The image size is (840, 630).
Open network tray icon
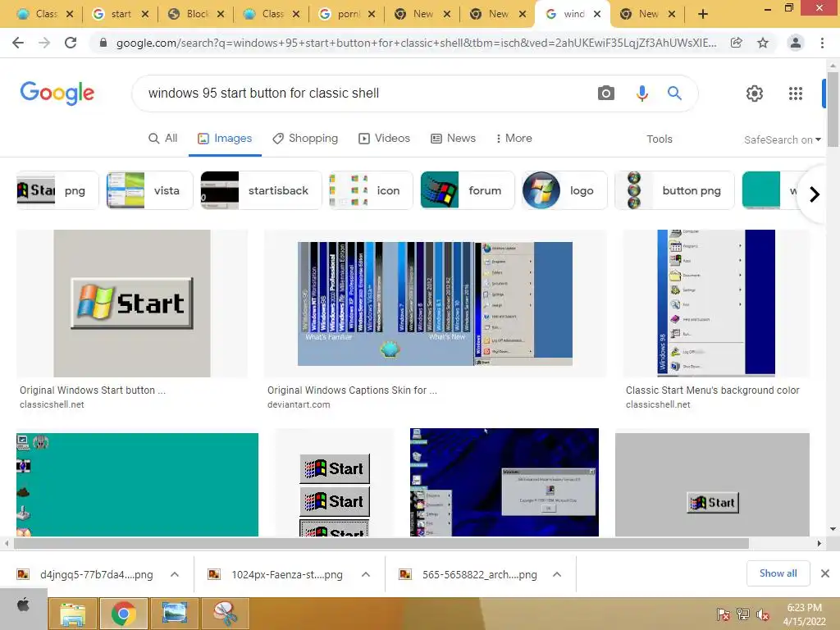pos(743,614)
